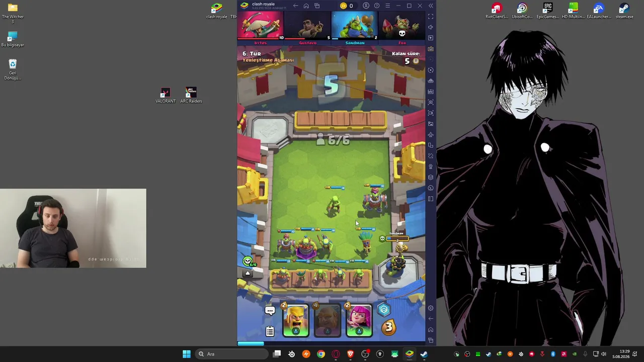Screen dimensions: 644x362
Task: Launch UbisoftConnect desktop shortcut
Action: [x=522, y=11]
